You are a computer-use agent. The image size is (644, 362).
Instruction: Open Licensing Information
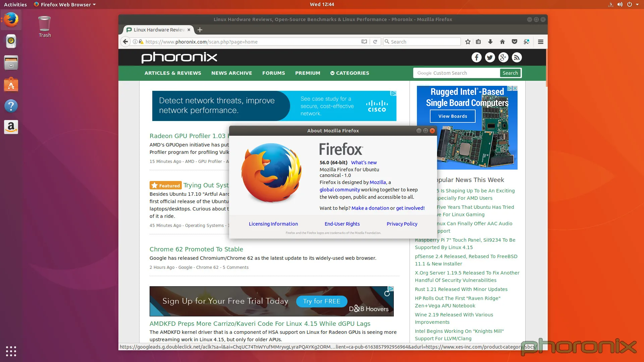[x=273, y=224]
